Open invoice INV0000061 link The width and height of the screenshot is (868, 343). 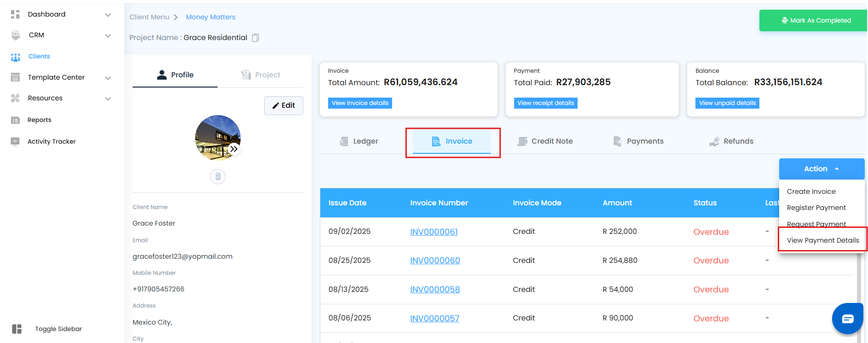[x=434, y=232]
